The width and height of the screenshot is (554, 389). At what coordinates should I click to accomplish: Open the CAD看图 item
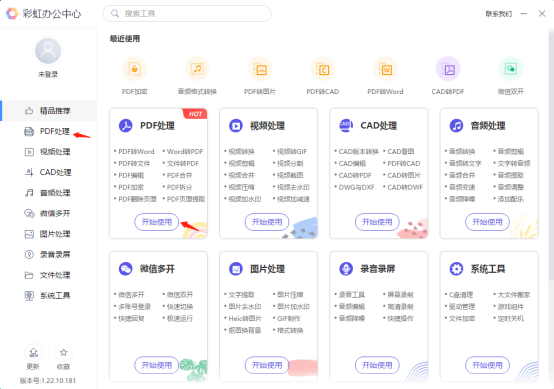[401, 152]
